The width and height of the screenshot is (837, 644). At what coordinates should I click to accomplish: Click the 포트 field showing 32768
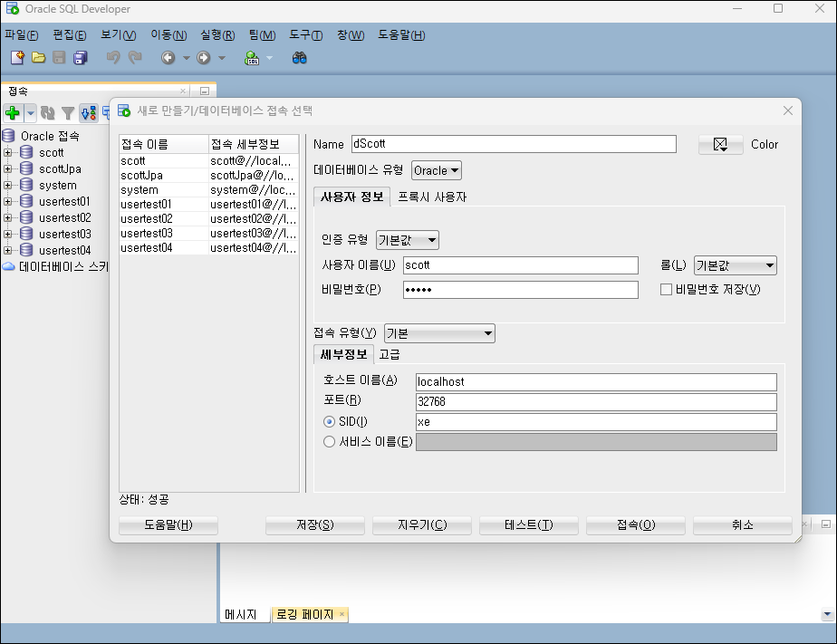tap(596, 402)
